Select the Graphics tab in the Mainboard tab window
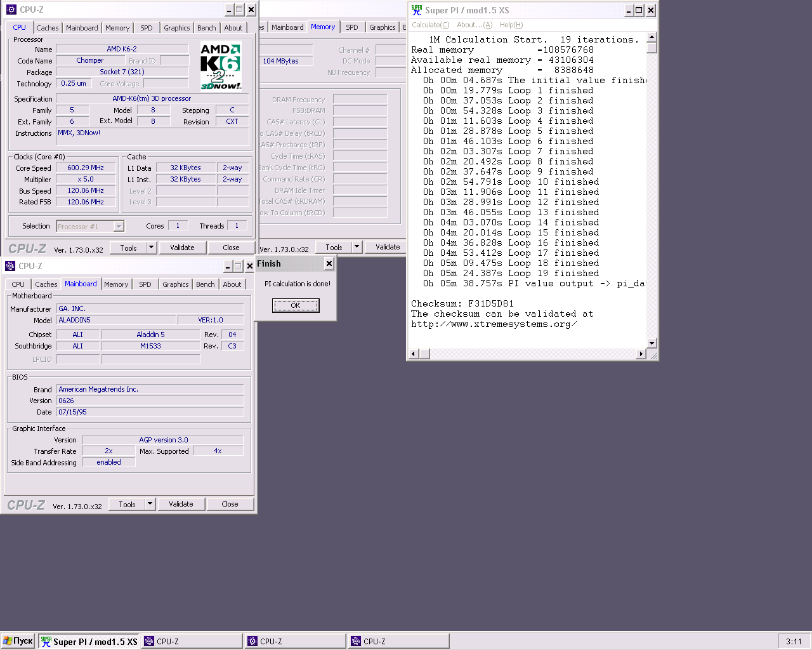The image size is (812, 650). click(x=175, y=284)
